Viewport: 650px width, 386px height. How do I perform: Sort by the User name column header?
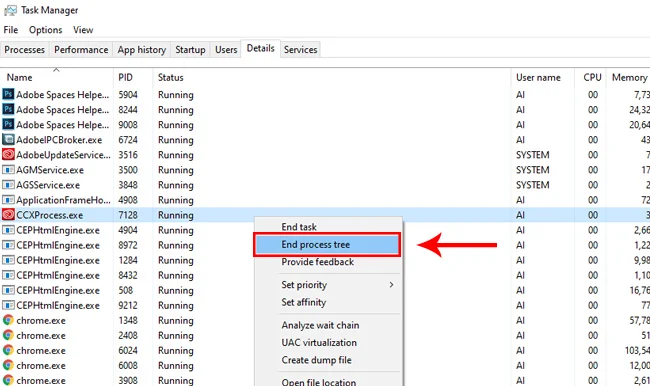[x=542, y=78]
